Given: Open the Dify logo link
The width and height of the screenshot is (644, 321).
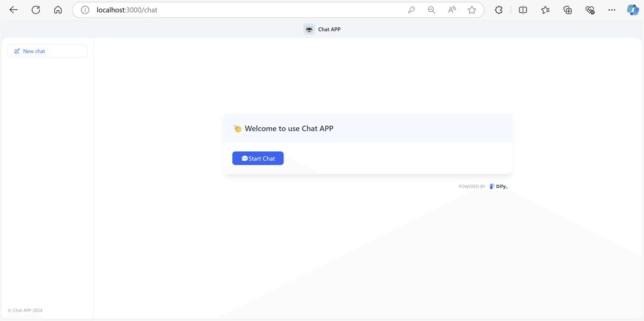Looking at the screenshot, I should (498, 187).
